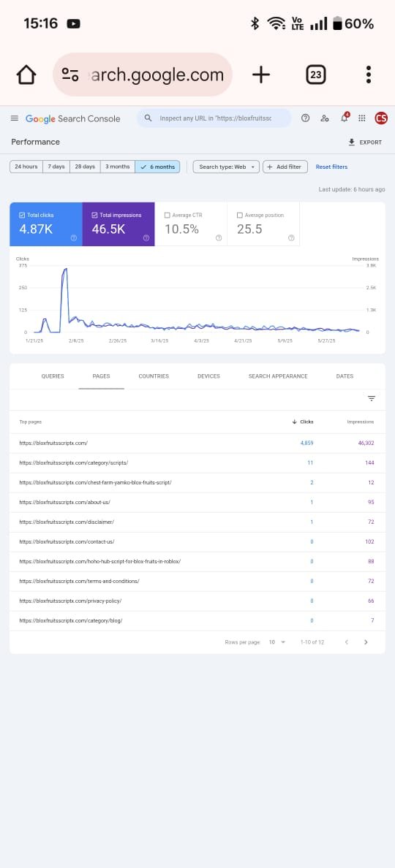Expand the Search type: Web dropdown
This screenshot has width=395, height=868.
point(226,167)
